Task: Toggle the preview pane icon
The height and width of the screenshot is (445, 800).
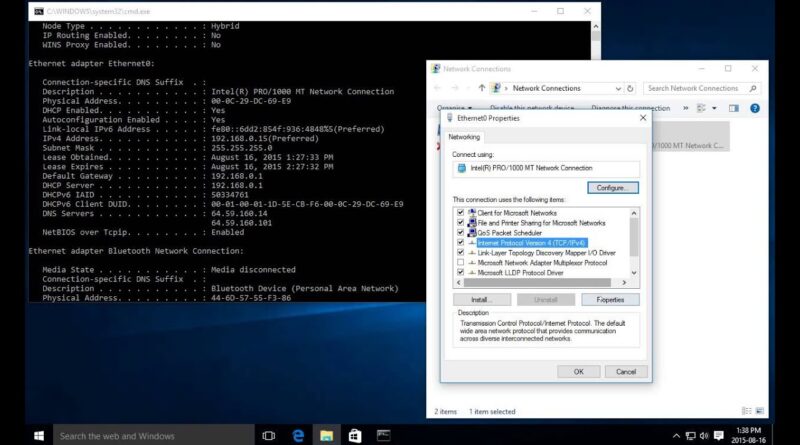Action: click(x=734, y=108)
